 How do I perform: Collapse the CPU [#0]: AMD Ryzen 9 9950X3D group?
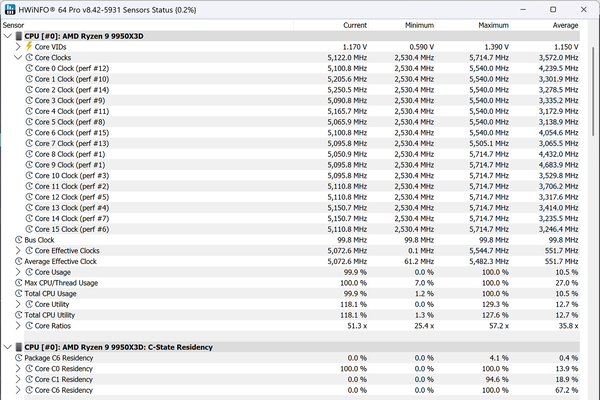pos(8,36)
